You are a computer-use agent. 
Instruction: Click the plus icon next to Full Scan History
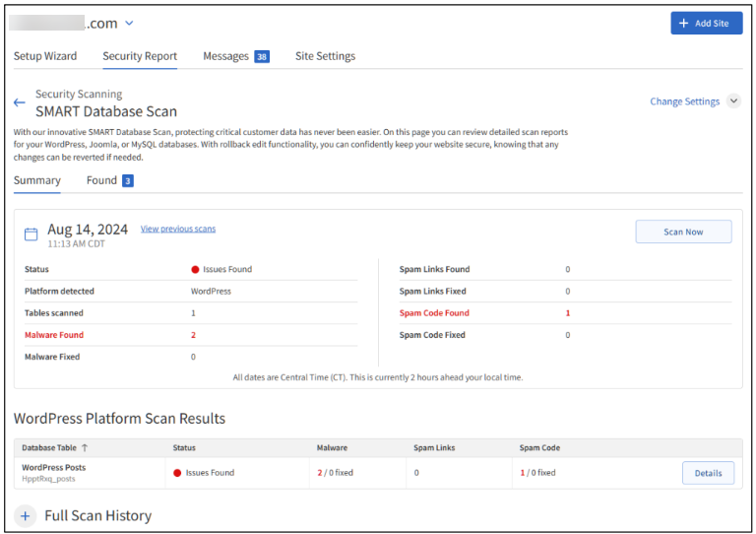tap(25, 515)
